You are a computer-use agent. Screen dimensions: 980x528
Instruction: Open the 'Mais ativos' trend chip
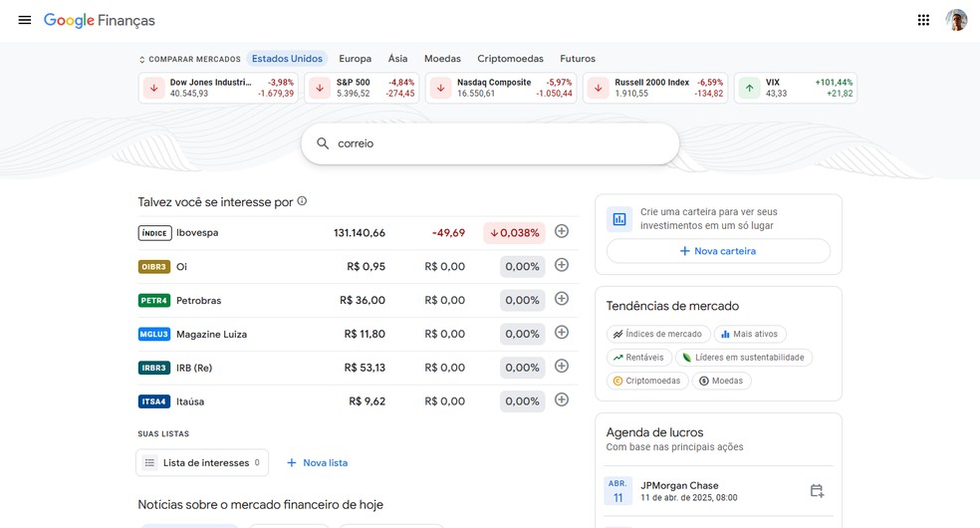click(x=749, y=335)
